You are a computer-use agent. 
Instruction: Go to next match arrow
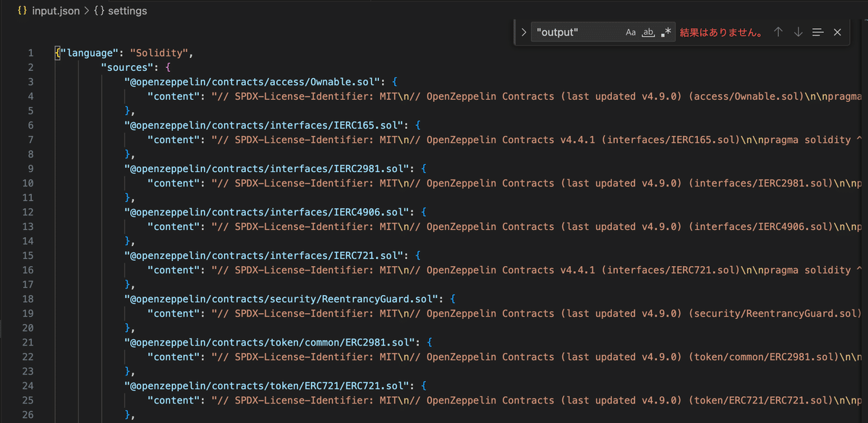(798, 33)
